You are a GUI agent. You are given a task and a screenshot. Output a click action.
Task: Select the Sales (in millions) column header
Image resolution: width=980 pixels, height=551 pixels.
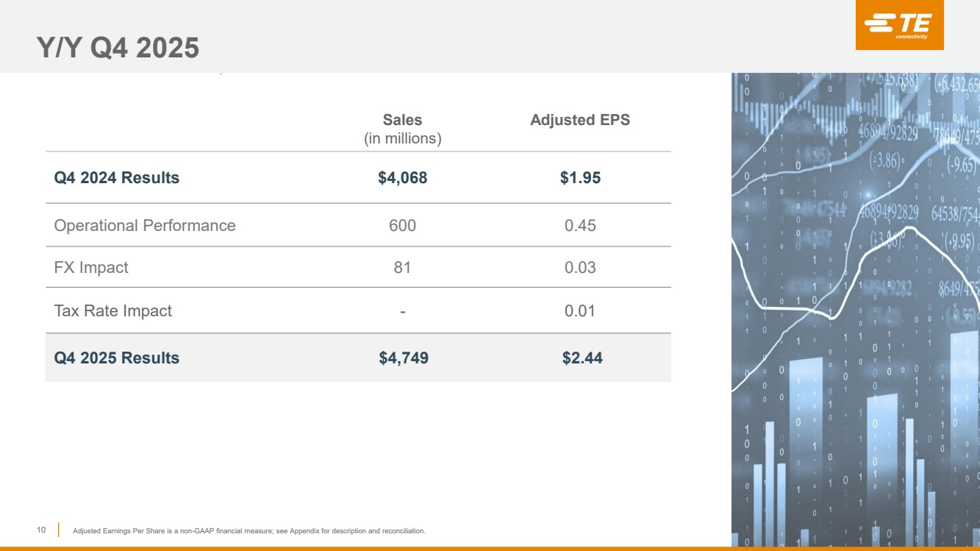[x=402, y=129]
